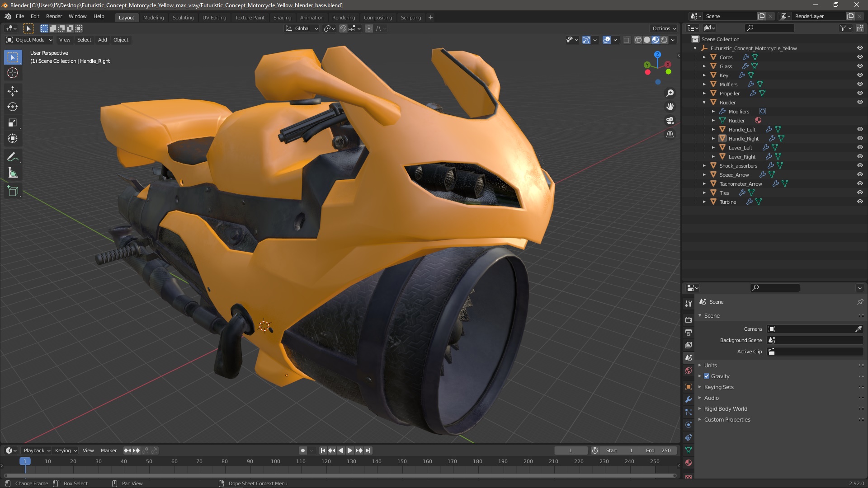This screenshot has height=488, width=868.
Task: Switch to the Shading workspace tab
Action: pyautogui.click(x=282, y=17)
